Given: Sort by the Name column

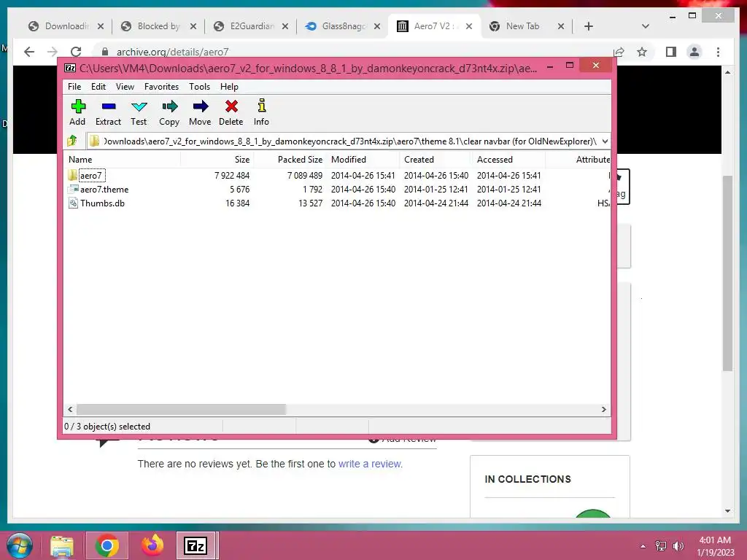Looking at the screenshot, I should click(123, 160).
